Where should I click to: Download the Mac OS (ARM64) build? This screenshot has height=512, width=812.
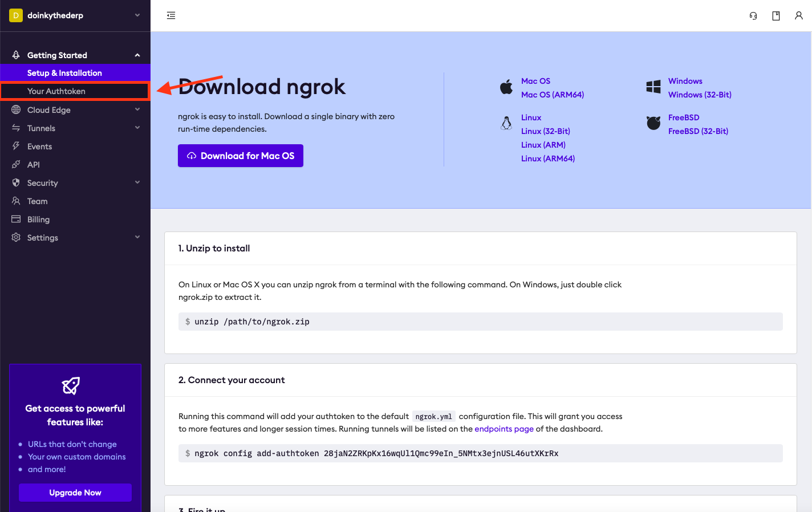point(553,95)
